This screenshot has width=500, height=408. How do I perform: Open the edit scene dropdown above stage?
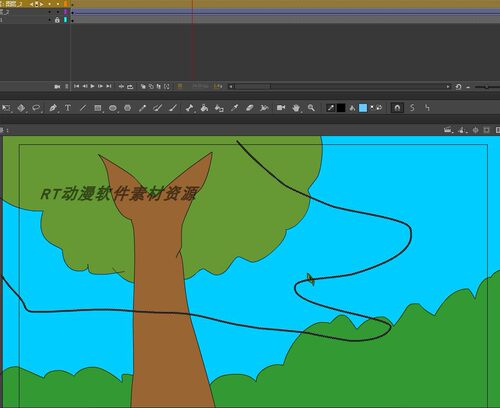(x=448, y=130)
